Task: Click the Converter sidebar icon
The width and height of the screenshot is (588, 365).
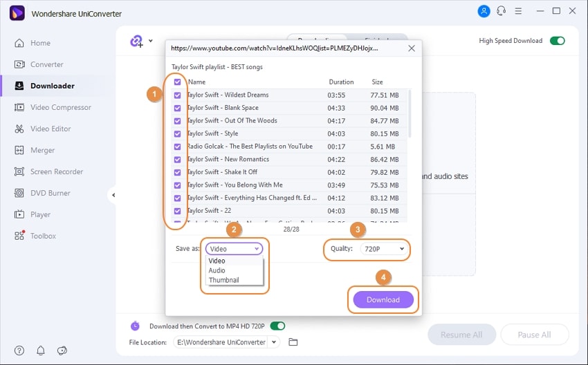Action: coord(19,64)
